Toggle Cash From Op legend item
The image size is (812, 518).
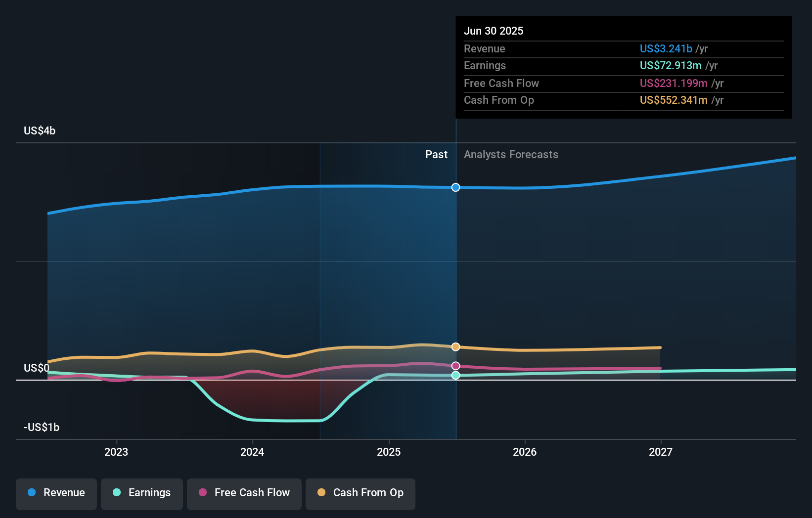click(361, 493)
